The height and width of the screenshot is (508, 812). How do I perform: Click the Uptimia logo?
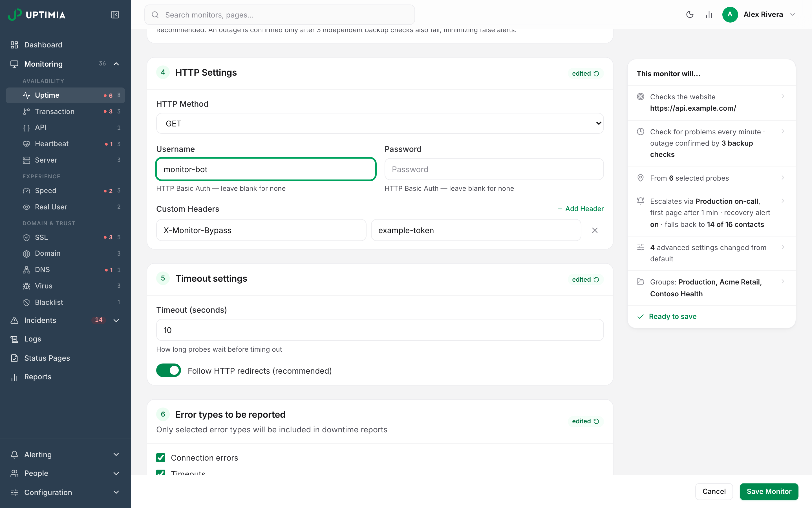pos(37,14)
